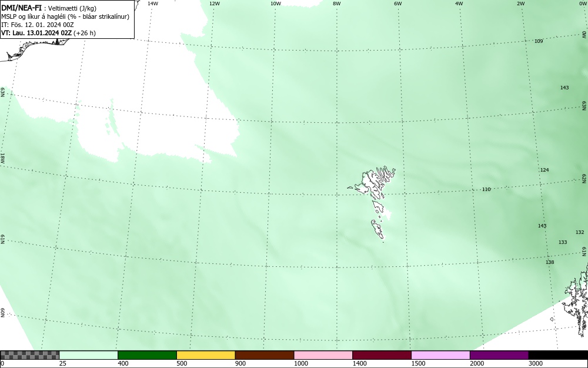Click the 'DMI/NEA-FI' title text
Image resolution: width=588 pixels, height=368 pixels.
click(x=21, y=8)
